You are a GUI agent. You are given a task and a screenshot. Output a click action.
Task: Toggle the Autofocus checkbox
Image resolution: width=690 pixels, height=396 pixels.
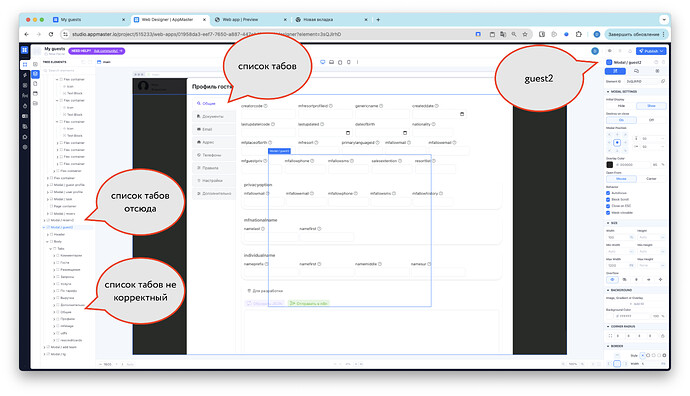click(608, 193)
